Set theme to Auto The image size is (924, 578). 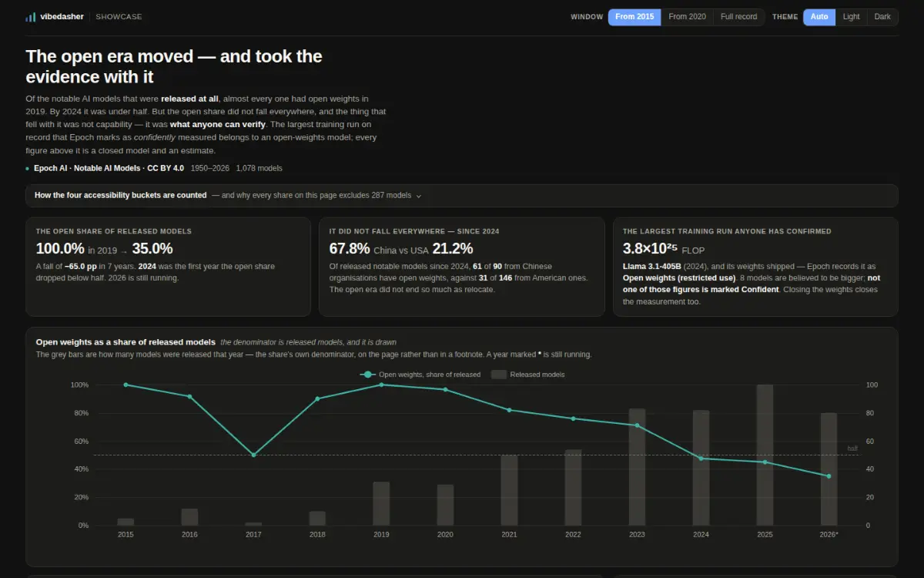coord(819,17)
